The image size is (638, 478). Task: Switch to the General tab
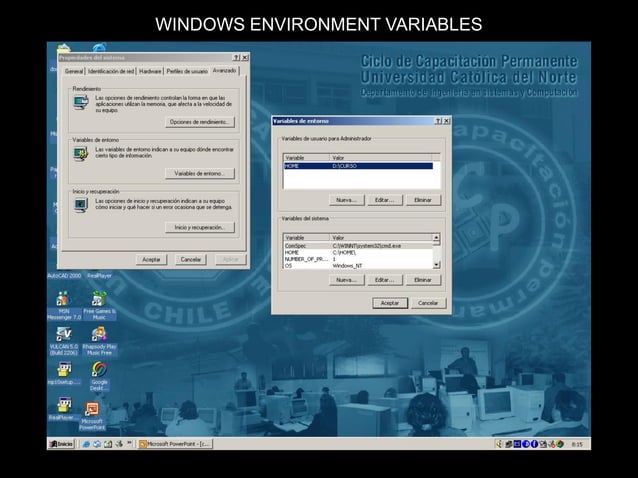coord(74,71)
